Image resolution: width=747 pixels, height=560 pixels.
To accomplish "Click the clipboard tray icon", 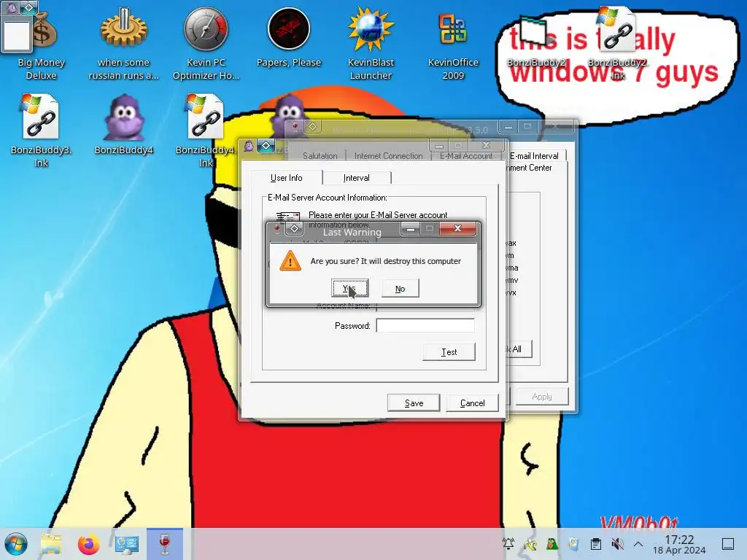I will coord(595,544).
